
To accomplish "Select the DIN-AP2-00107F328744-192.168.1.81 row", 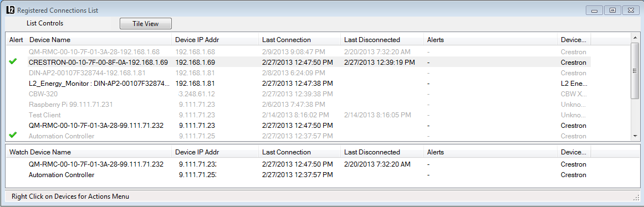I will 299,73.
